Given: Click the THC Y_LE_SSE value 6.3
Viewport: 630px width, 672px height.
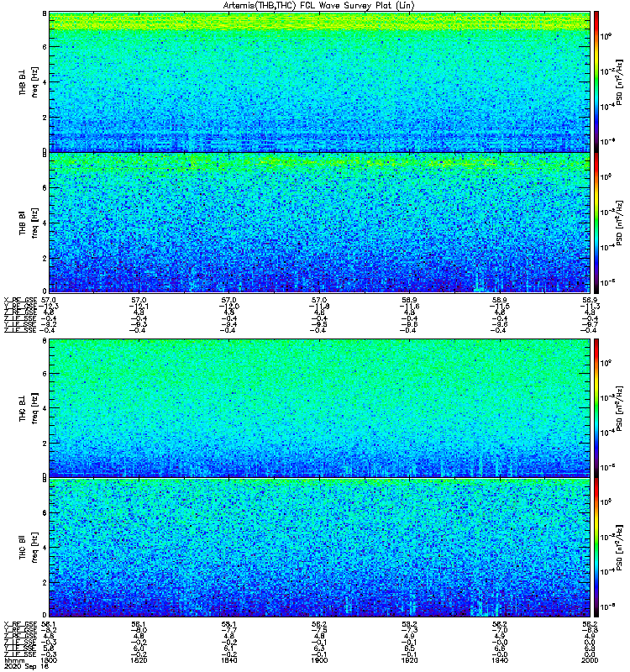Looking at the screenshot, I should (319, 648).
